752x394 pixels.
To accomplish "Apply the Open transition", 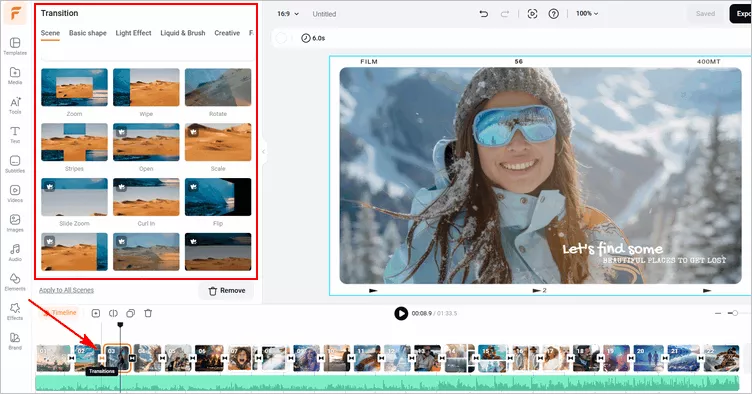I will [146, 142].
